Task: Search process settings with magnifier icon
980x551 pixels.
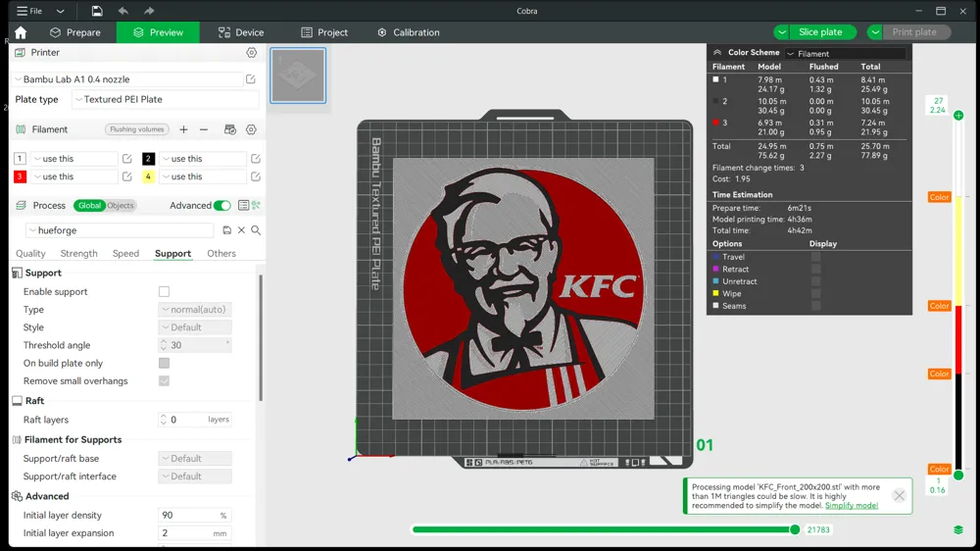Action: pyautogui.click(x=256, y=230)
